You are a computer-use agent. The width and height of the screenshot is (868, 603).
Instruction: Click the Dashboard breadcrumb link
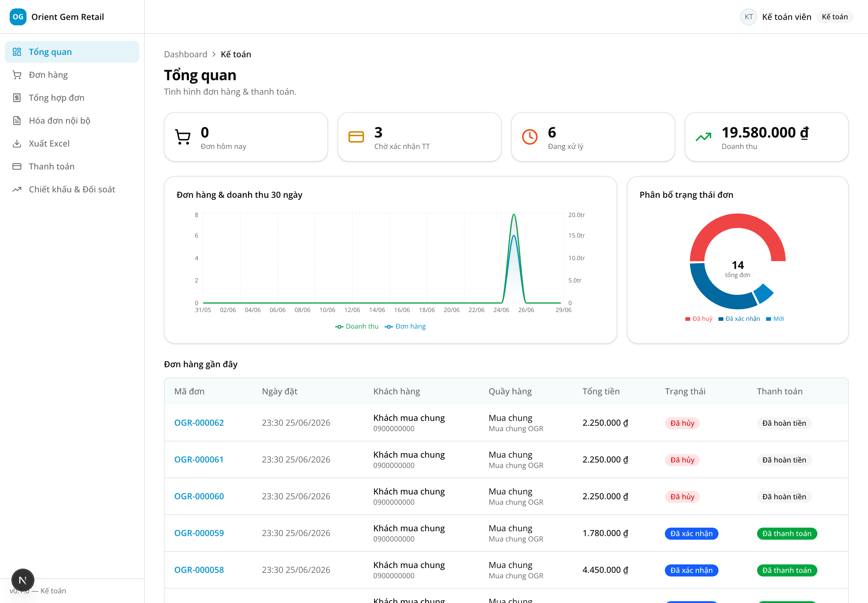[x=185, y=54]
